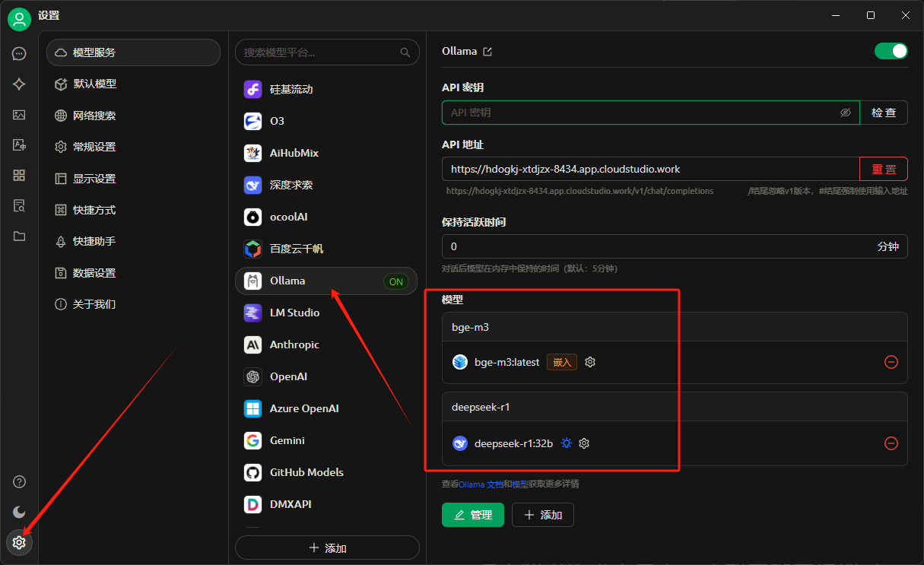924x565 pixels.
Task: Open 显示设置 settings section
Action: click(x=133, y=179)
